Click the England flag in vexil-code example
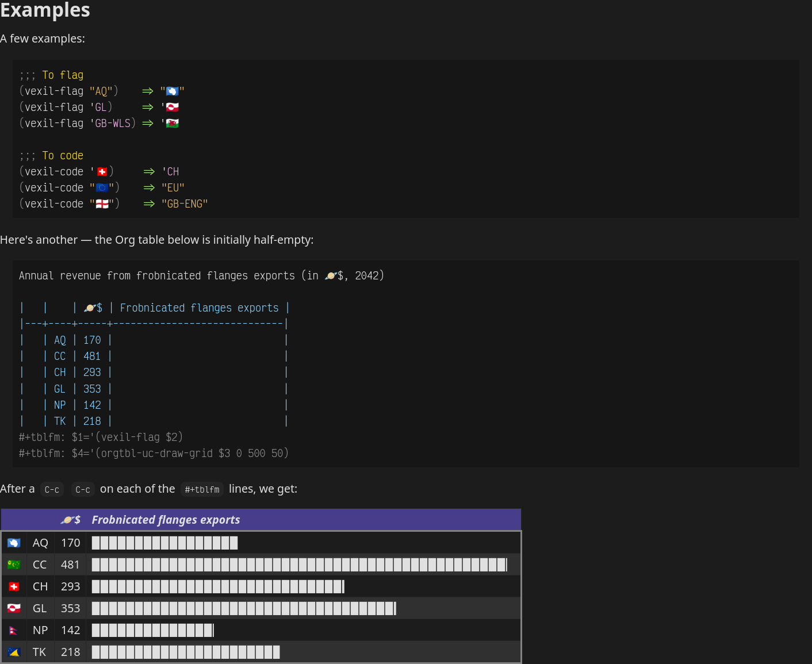Image resolution: width=812 pixels, height=664 pixels. [102, 204]
